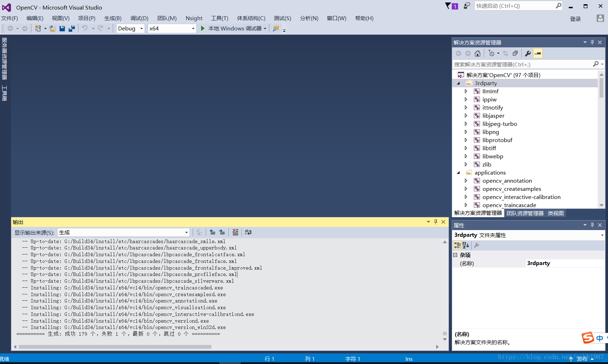
Task: Open the notifications flag icon
Action: [x=451, y=6]
